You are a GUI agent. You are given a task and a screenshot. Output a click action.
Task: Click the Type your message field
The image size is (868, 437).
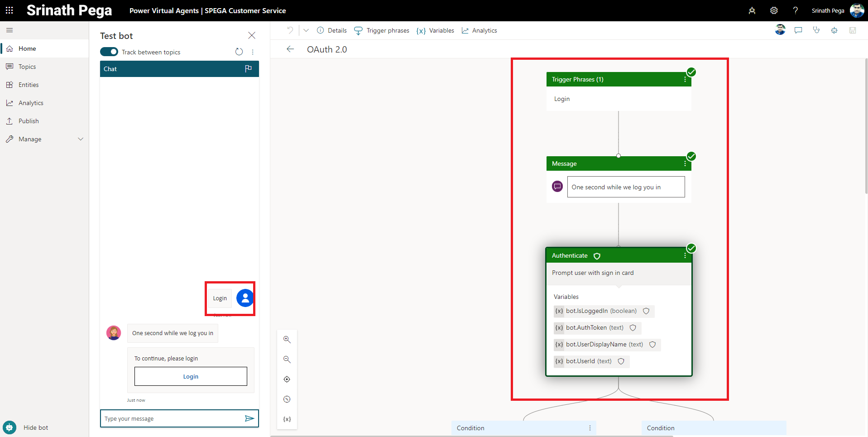click(172, 418)
